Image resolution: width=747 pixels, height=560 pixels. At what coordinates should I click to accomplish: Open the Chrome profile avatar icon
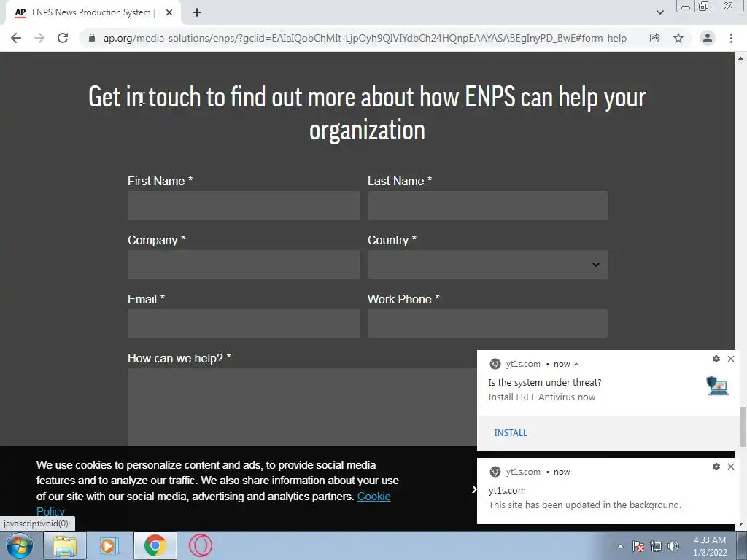coord(708,38)
